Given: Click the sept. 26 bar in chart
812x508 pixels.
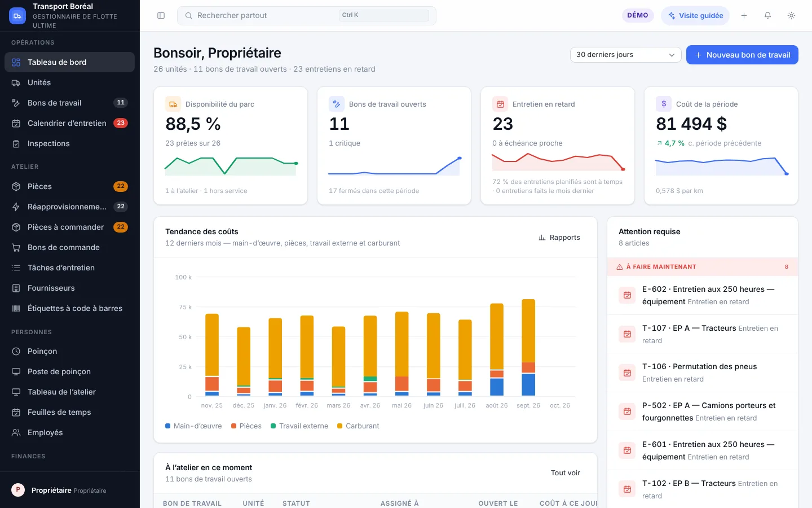Looking at the screenshot, I should (x=528, y=347).
